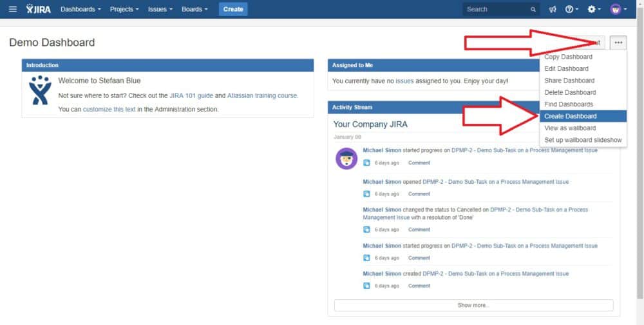Viewport: 644px width, 325px height.
Task: Open the Atlassian training course link
Action: pos(262,95)
